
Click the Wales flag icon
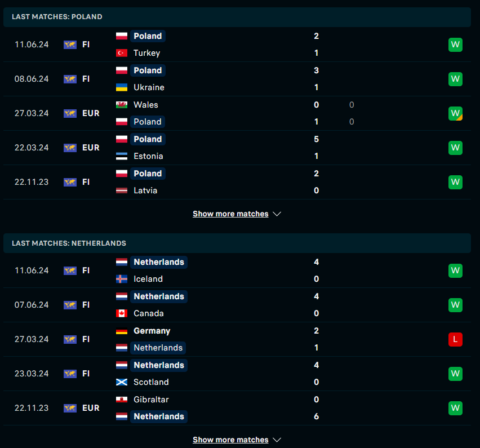coord(122,105)
